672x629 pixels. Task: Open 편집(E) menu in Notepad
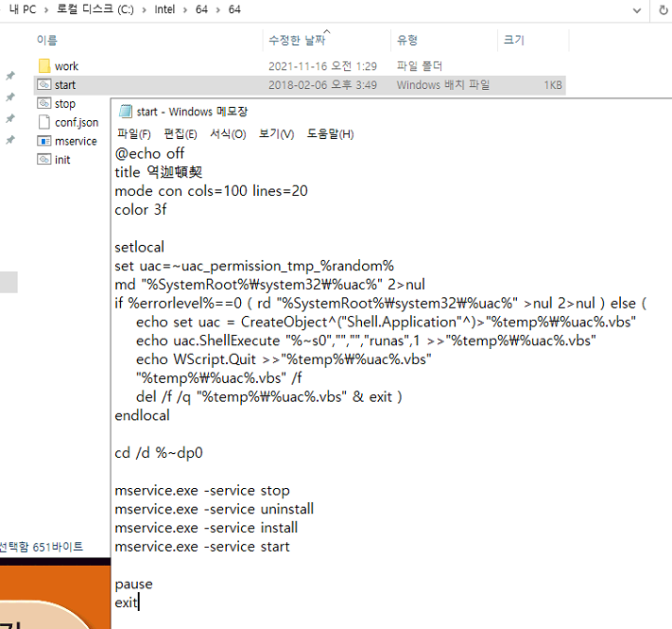(181, 134)
